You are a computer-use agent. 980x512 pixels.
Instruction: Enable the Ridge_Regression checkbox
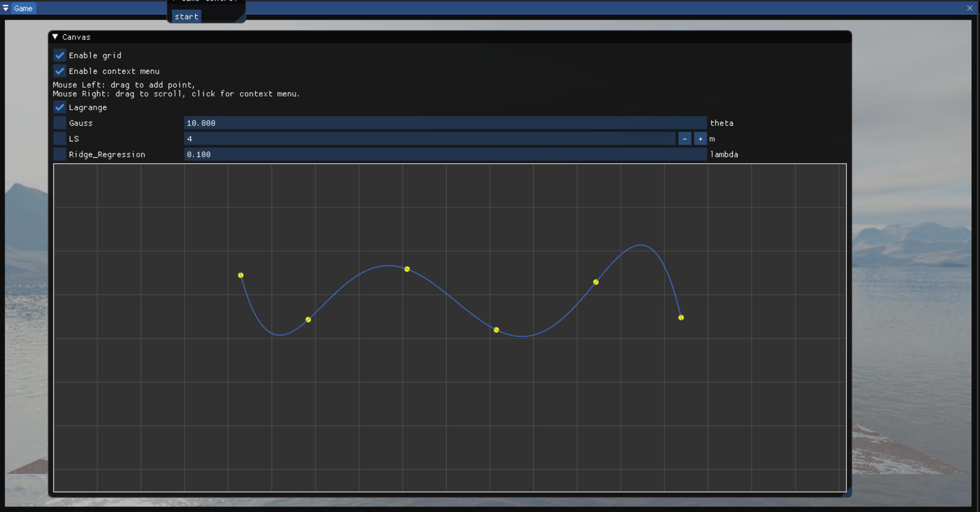59,154
